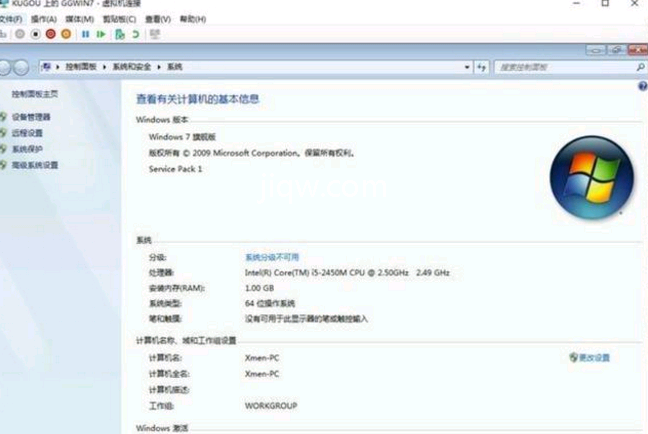Open 设备管理器 in the left sidebar

tap(31, 117)
